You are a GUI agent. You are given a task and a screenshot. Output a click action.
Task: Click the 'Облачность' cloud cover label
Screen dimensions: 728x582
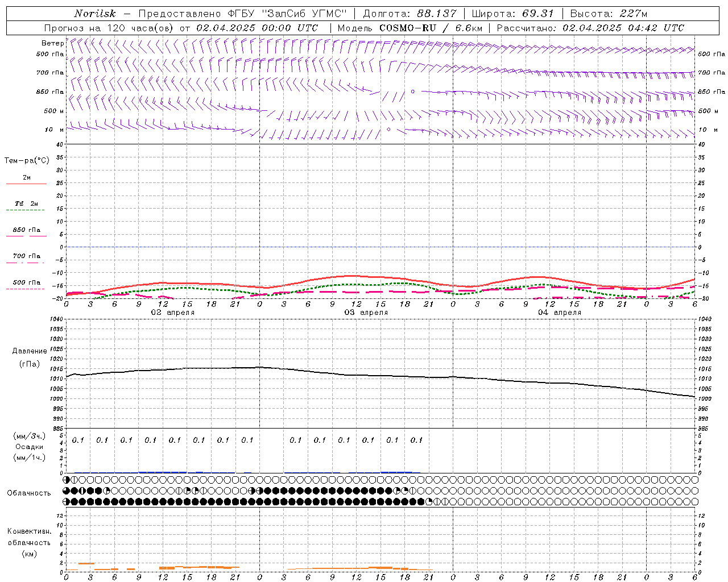tap(29, 493)
